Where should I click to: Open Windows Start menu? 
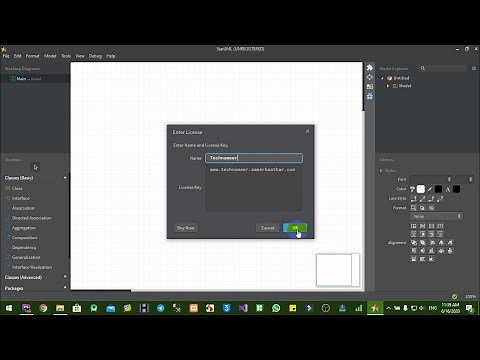point(9,308)
